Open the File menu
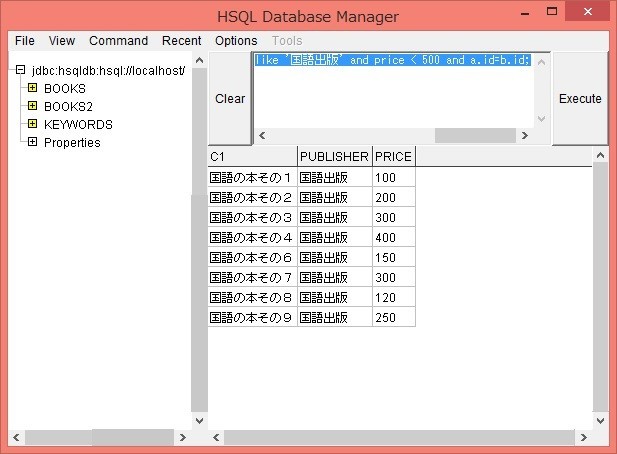The image size is (617, 454). [25, 41]
